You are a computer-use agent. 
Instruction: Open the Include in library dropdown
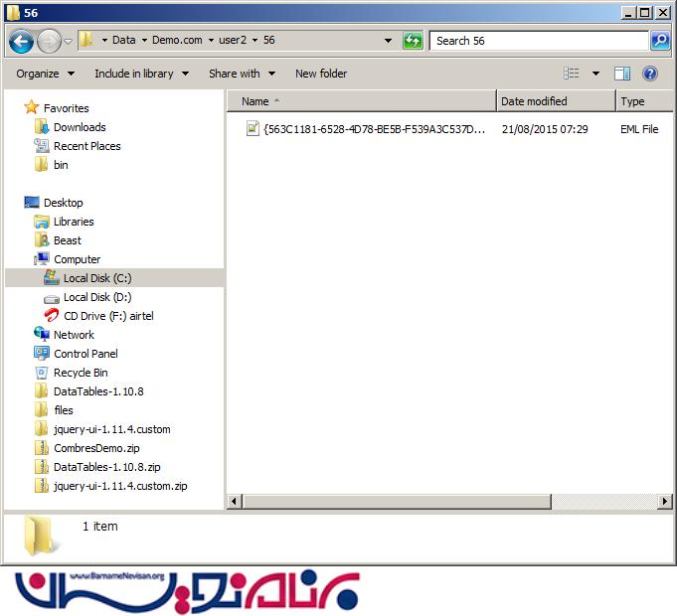pyautogui.click(x=141, y=74)
